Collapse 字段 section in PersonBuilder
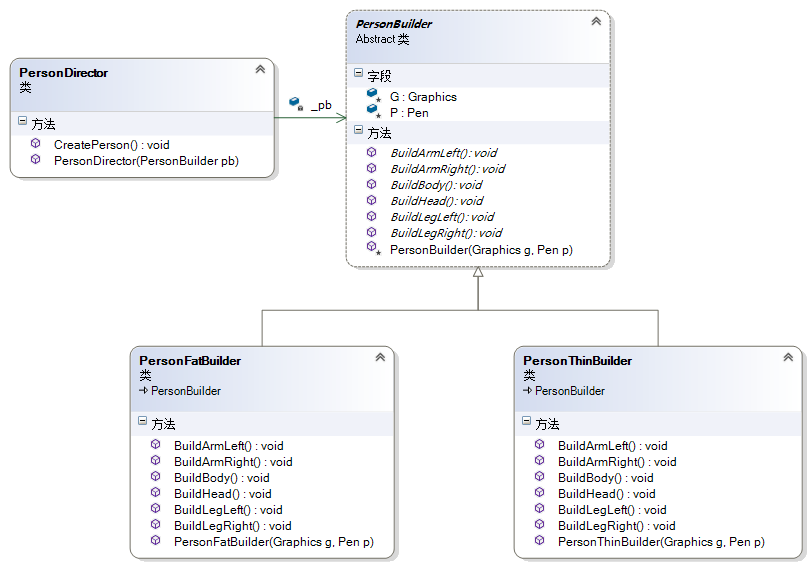Viewport: 811px width, 567px height. point(358,73)
